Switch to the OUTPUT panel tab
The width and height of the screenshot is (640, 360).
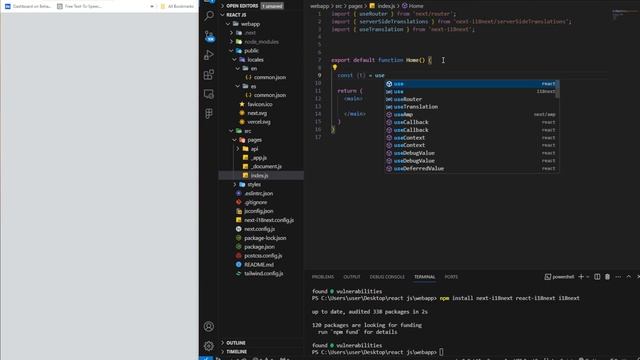pyautogui.click(x=352, y=277)
